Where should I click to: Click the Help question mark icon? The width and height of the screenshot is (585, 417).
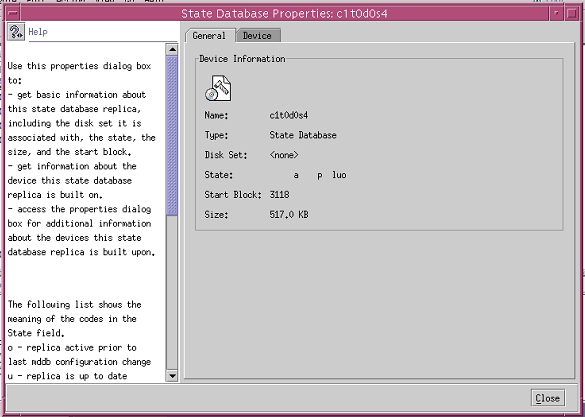pos(16,31)
